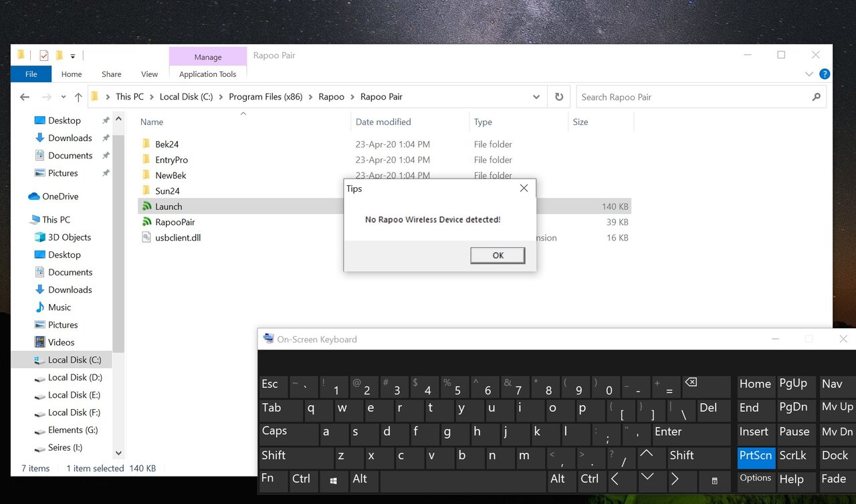Toggle left Alt on On-Screen Keyboard
Screen dimensions: 856x504
(363, 481)
